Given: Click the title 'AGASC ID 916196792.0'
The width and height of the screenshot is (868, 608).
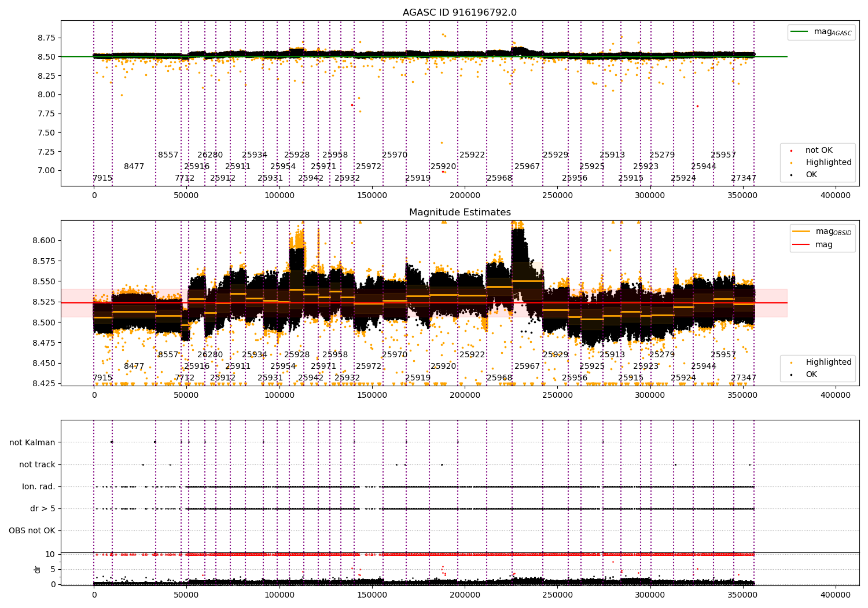Looking at the screenshot, I should point(459,13).
